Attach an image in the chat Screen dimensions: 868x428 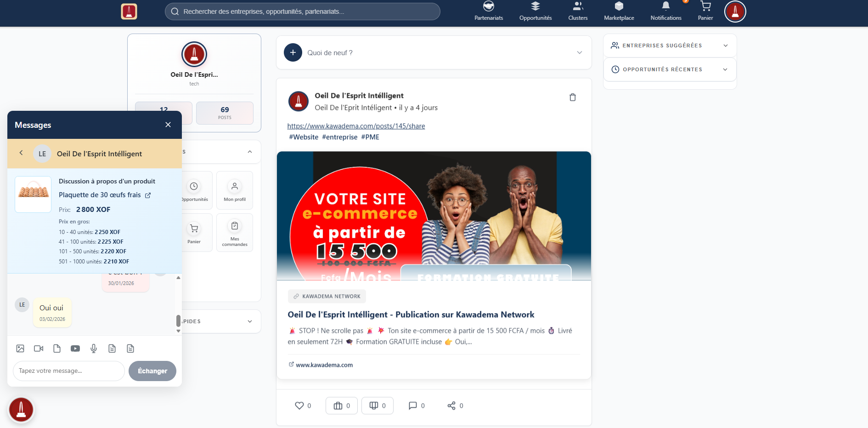(x=20, y=348)
